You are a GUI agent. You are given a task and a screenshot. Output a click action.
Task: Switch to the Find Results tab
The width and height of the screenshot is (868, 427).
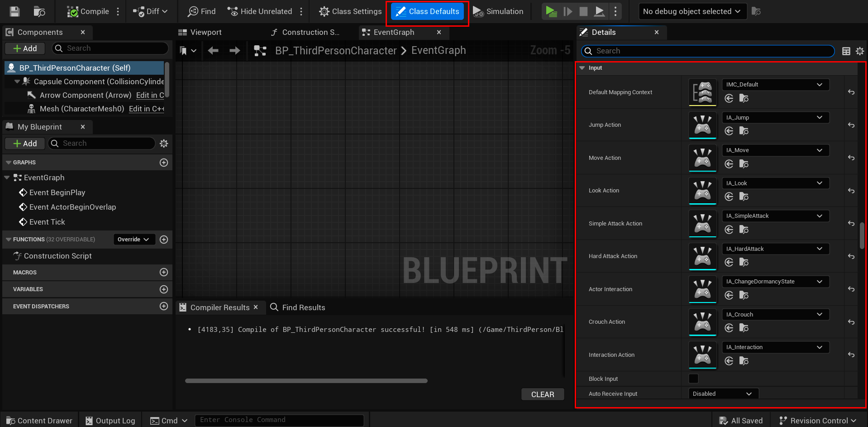(298, 307)
